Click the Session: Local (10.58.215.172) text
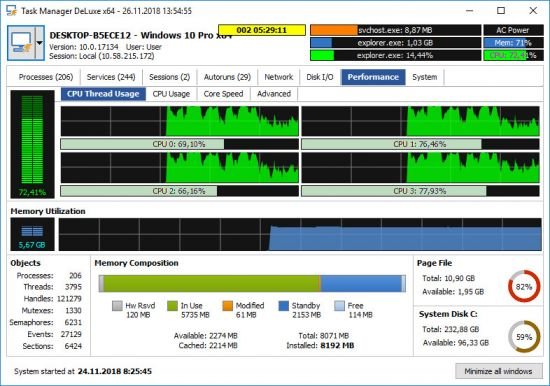Viewport: 550px width, 386px height. [102, 56]
